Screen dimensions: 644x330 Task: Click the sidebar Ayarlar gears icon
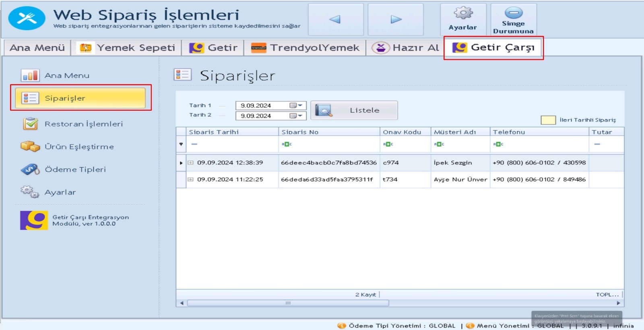30,192
